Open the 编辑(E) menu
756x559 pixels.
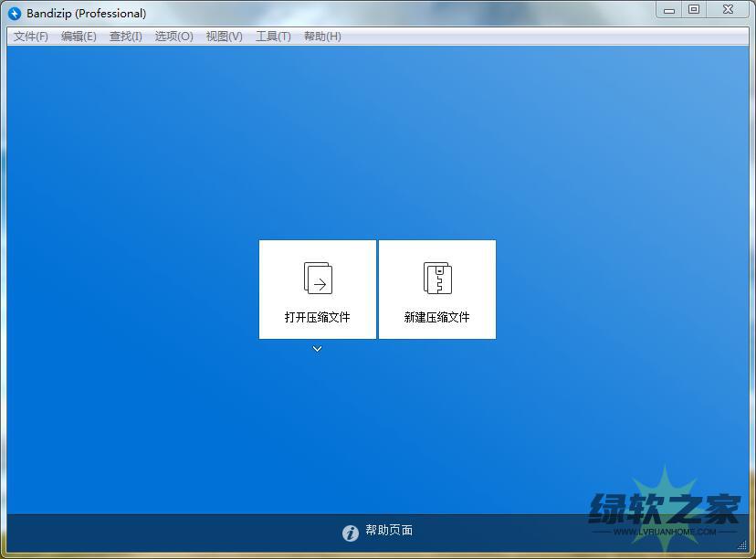click(79, 37)
